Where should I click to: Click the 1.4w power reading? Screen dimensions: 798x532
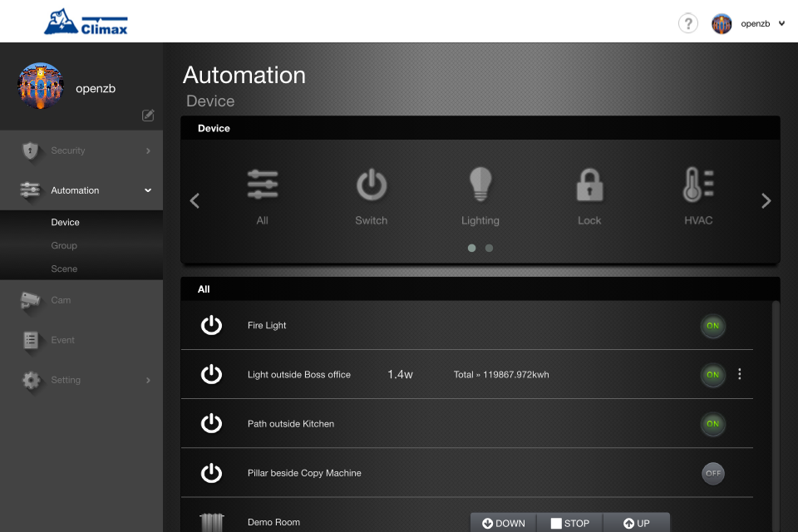(x=400, y=375)
